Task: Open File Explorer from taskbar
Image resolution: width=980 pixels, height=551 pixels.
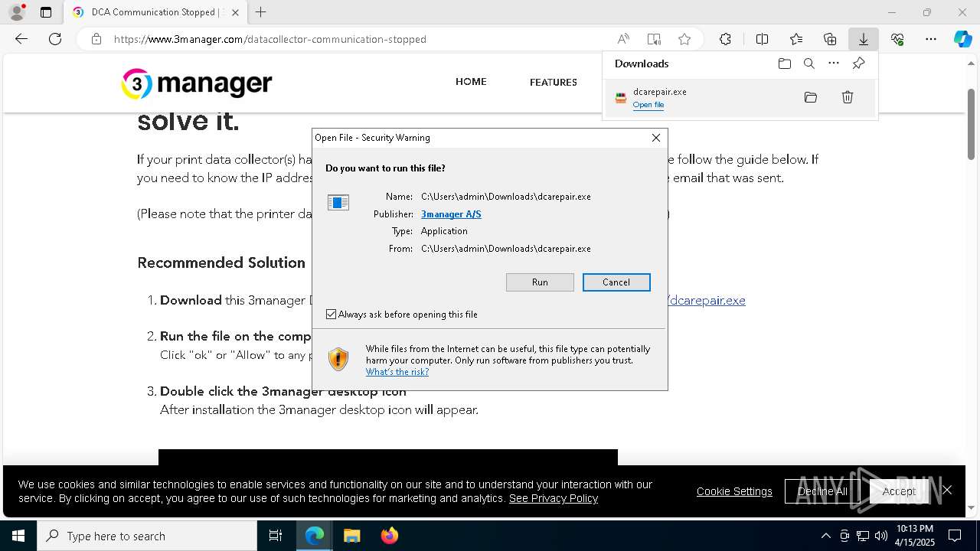Action: (351, 536)
